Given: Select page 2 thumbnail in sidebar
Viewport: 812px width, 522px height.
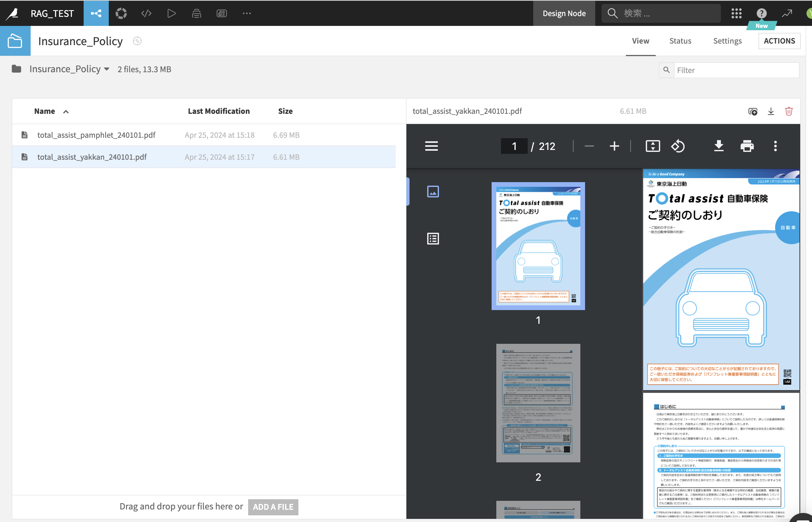Looking at the screenshot, I should 538,403.
